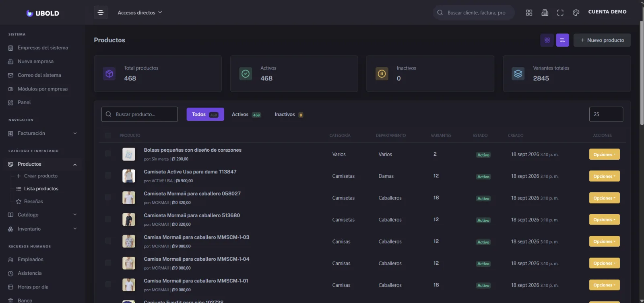Click the top Buscar cliente, factura search box
The height and width of the screenshot is (303, 644).
click(474, 12)
